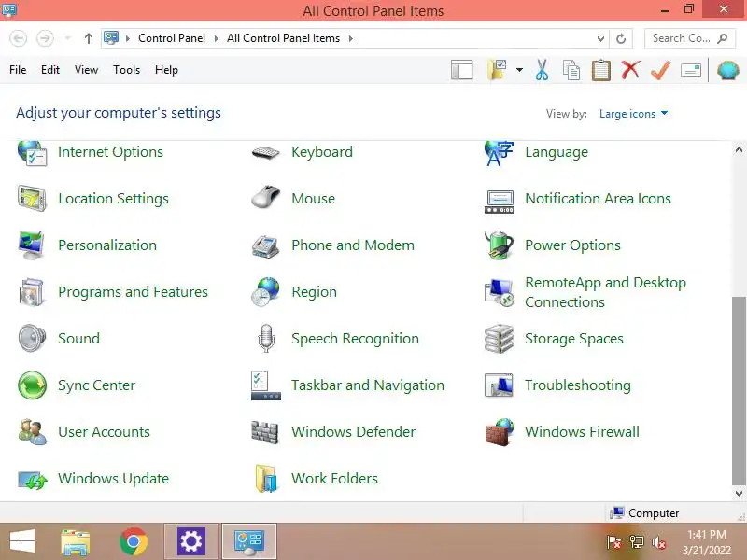
Task: Open the View menu
Action: click(86, 70)
